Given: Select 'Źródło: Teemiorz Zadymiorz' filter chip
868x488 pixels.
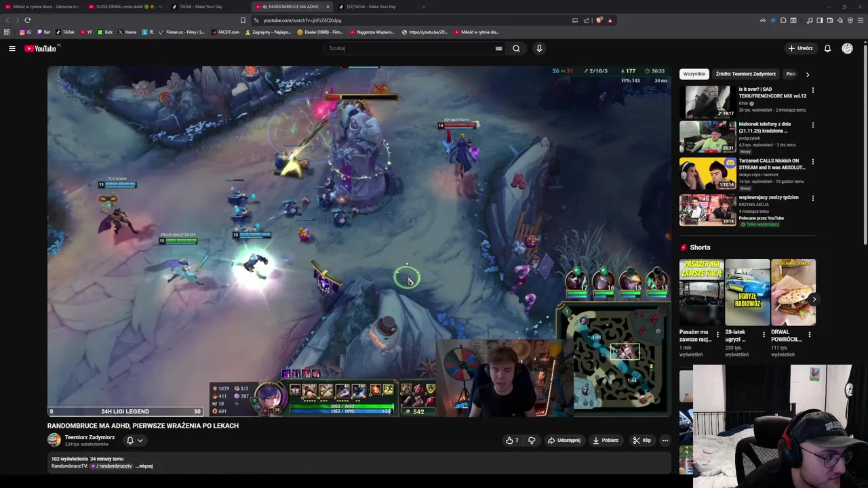Looking at the screenshot, I should (745, 74).
